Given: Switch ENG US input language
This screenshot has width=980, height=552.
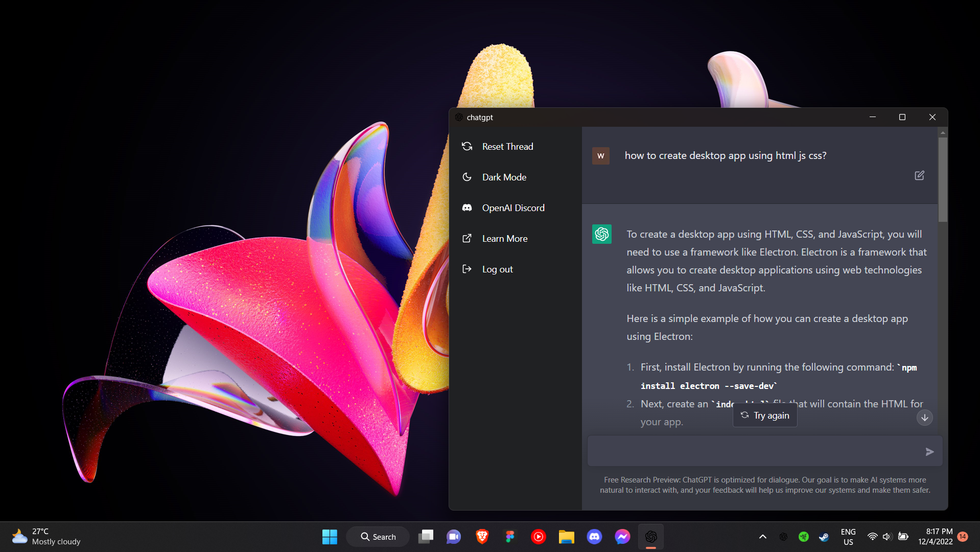Looking at the screenshot, I should (848, 537).
